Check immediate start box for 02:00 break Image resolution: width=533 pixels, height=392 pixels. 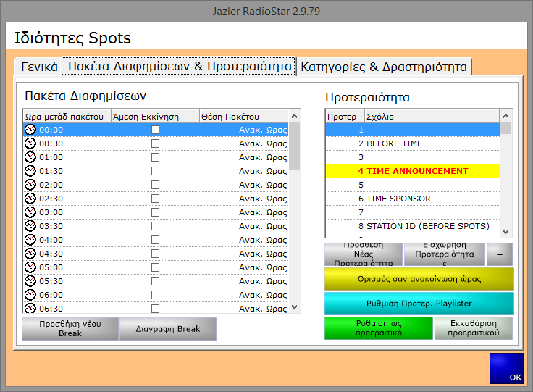pos(156,185)
